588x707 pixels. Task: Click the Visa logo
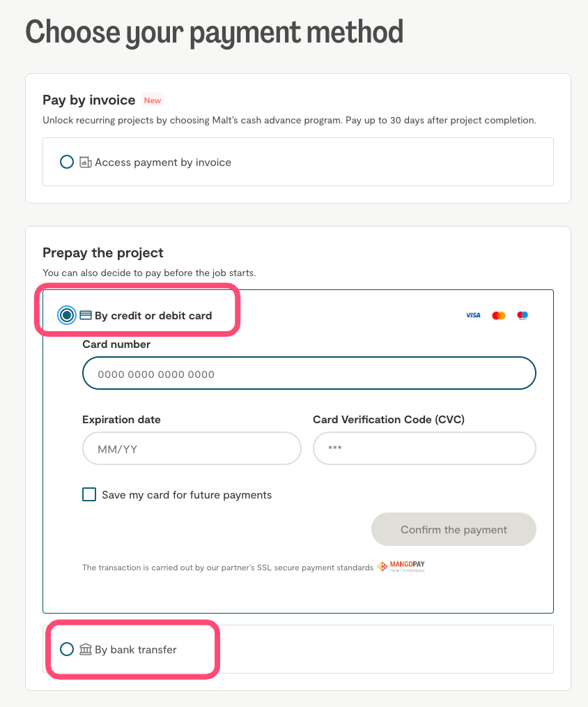pos(473,316)
